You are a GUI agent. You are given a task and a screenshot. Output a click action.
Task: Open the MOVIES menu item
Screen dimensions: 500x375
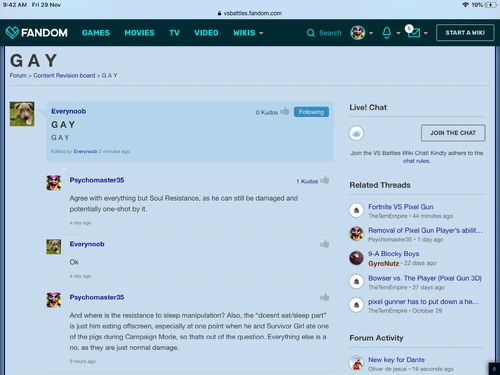coord(139,33)
